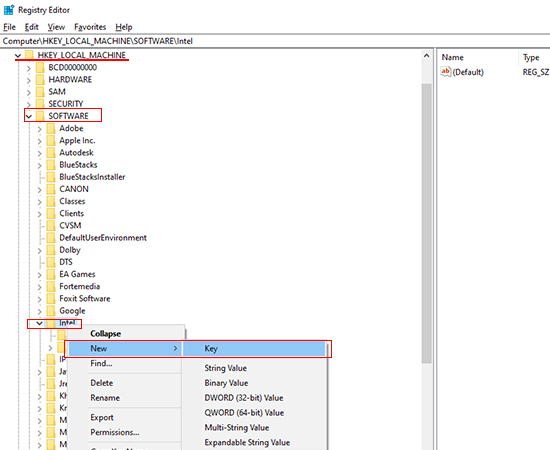Select the HKEY_LOCAL_MACHINE folder icon
The image size is (550, 450).
(30, 55)
